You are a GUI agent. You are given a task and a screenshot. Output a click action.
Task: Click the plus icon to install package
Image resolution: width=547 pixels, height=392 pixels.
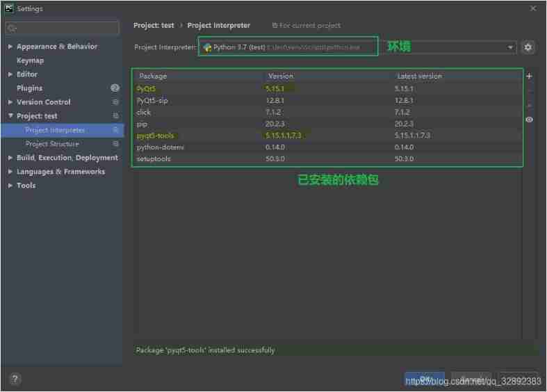(x=529, y=76)
